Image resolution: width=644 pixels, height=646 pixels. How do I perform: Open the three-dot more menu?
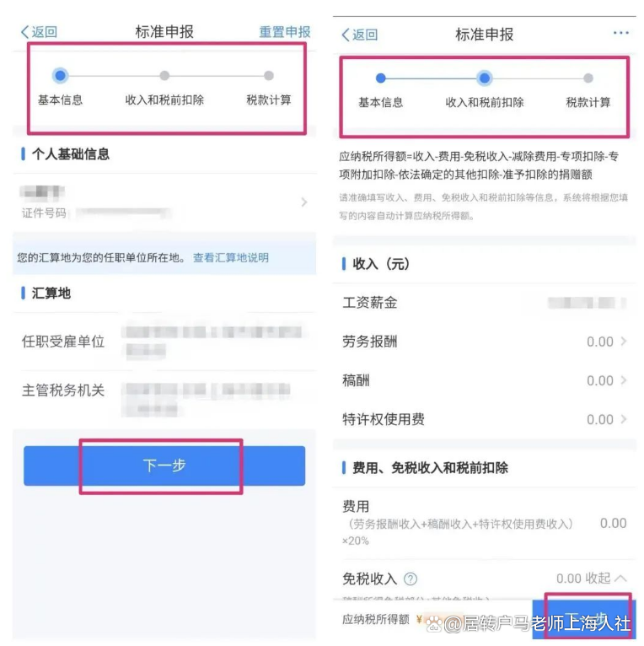pos(621,33)
